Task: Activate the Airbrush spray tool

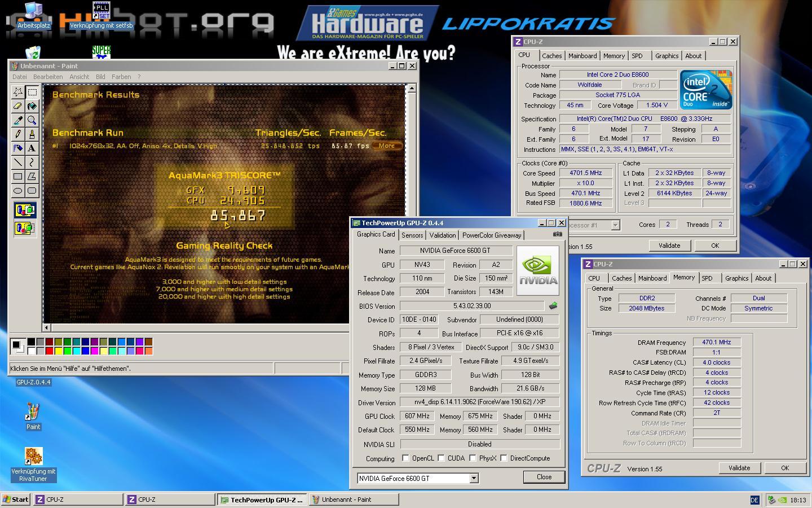Action: click(x=18, y=148)
